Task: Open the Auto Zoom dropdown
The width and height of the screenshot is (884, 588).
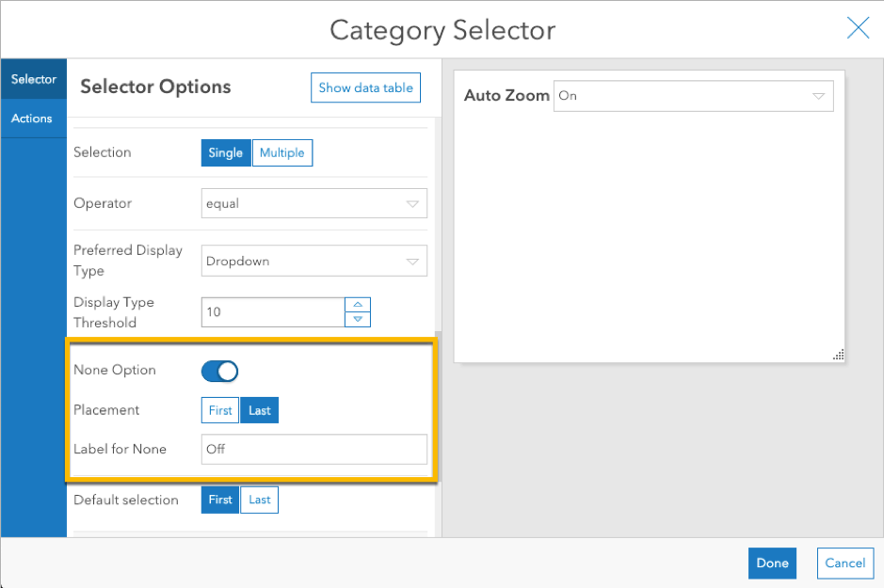Action: (693, 96)
